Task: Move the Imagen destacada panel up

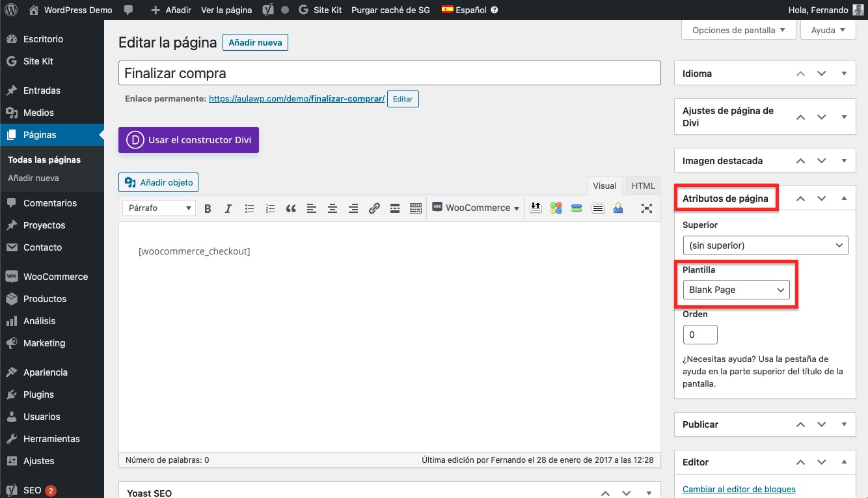Action: coord(801,161)
